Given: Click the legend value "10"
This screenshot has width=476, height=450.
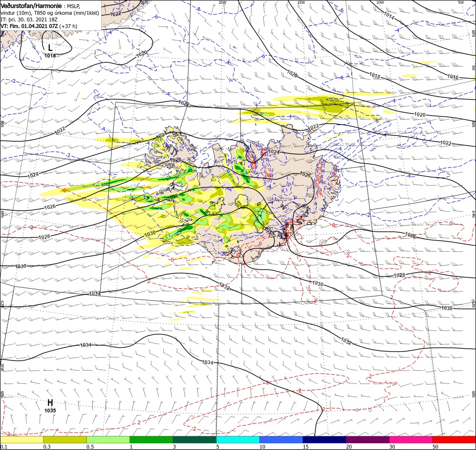Looking at the screenshot, I should [x=262, y=447].
